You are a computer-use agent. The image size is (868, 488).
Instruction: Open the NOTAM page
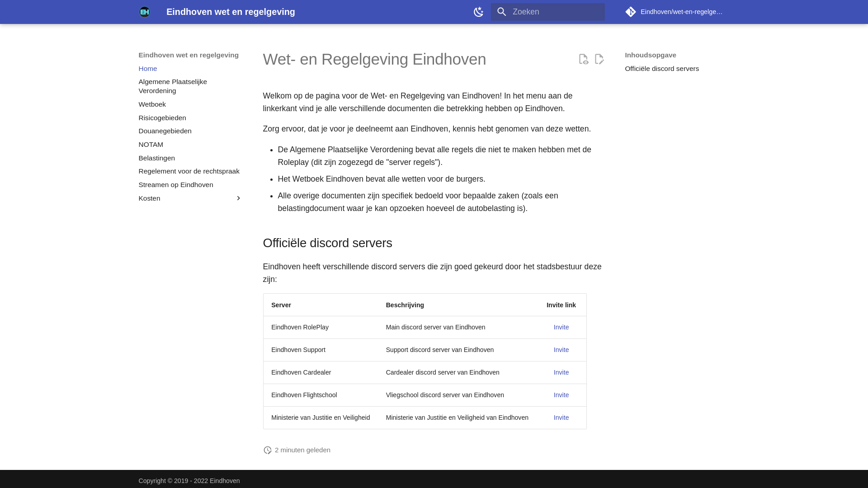click(151, 145)
